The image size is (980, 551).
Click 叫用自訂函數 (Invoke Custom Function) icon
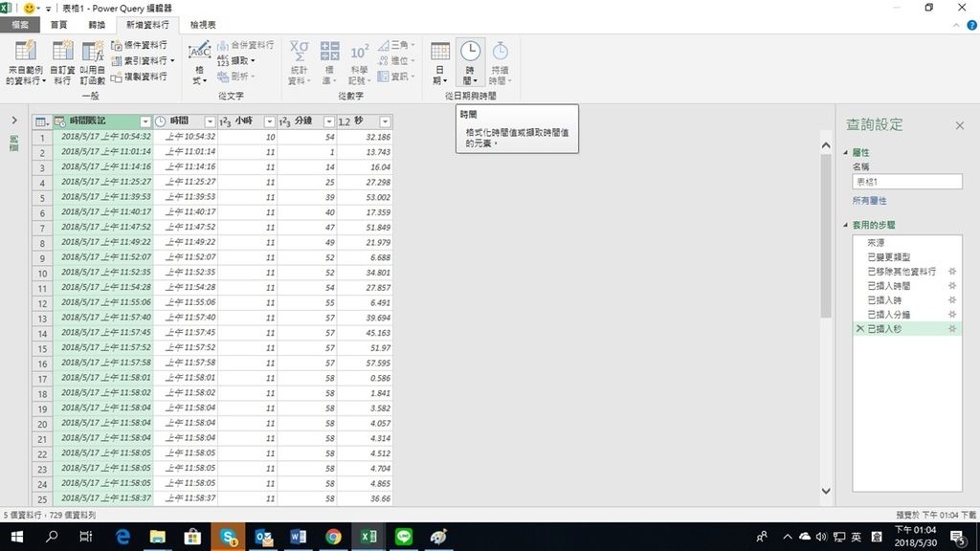(x=93, y=52)
